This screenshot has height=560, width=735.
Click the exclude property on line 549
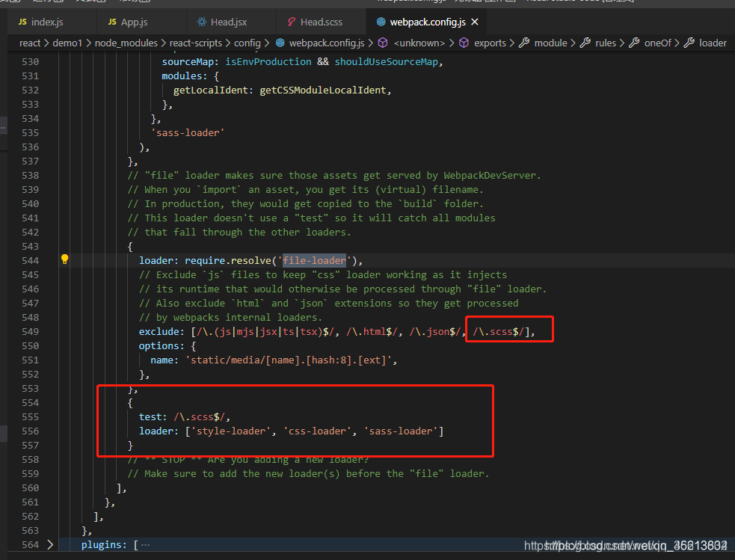159,332
